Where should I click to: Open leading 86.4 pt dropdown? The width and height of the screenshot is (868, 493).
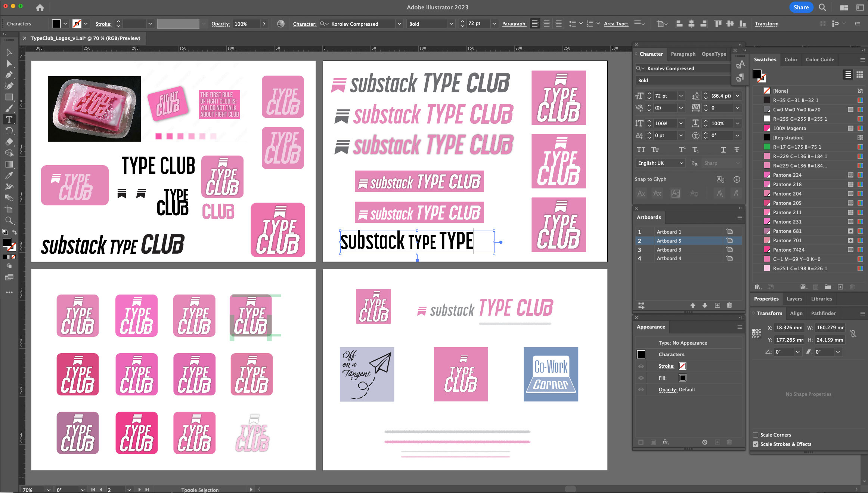click(x=738, y=96)
